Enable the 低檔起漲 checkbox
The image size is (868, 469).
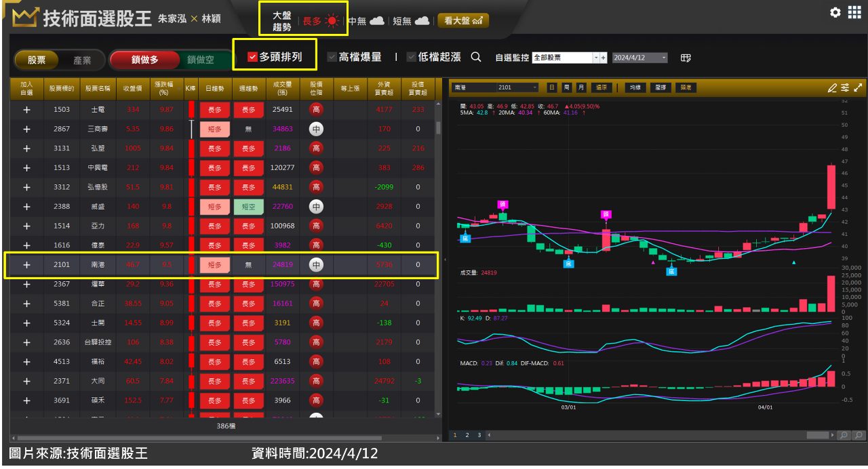coord(412,57)
